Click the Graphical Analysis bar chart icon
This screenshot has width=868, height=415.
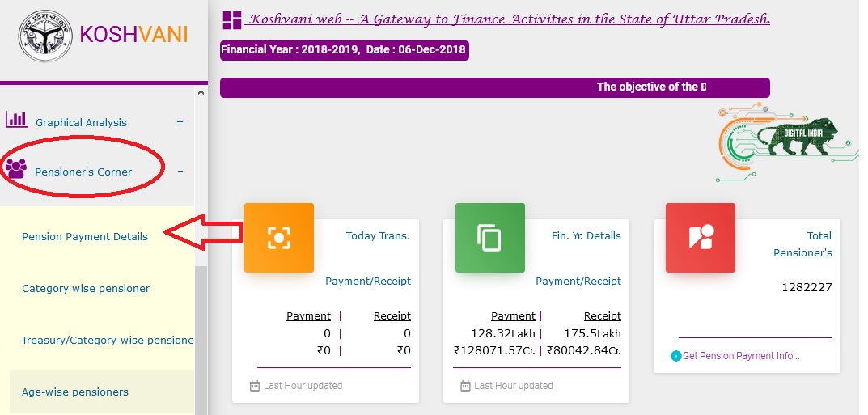16,120
